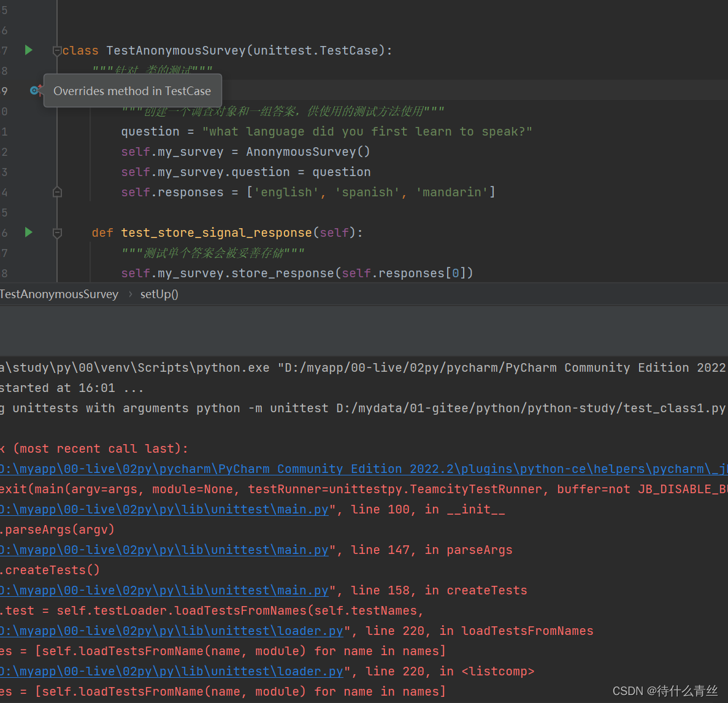728x703 pixels.
Task: Click the 'english' string in responses list
Action: coord(286,192)
